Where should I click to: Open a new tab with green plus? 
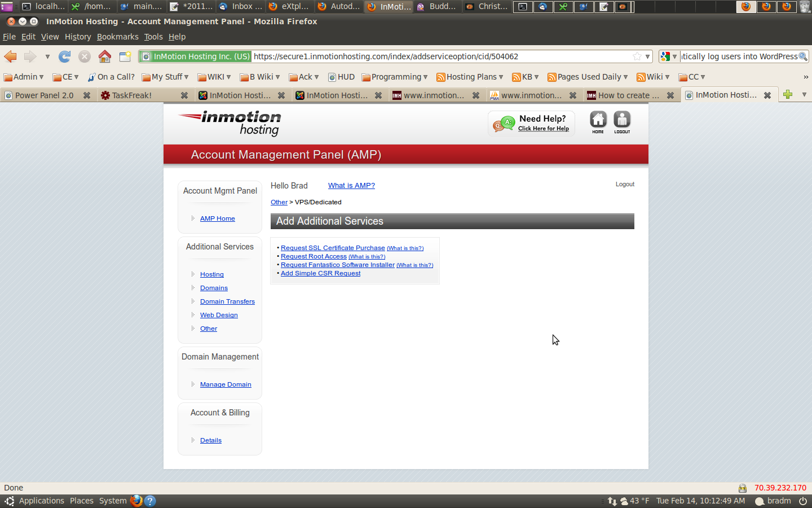click(x=788, y=95)
